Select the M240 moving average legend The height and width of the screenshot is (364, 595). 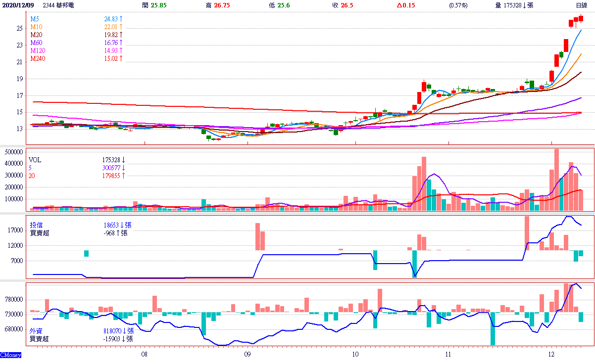click(38, 58)
